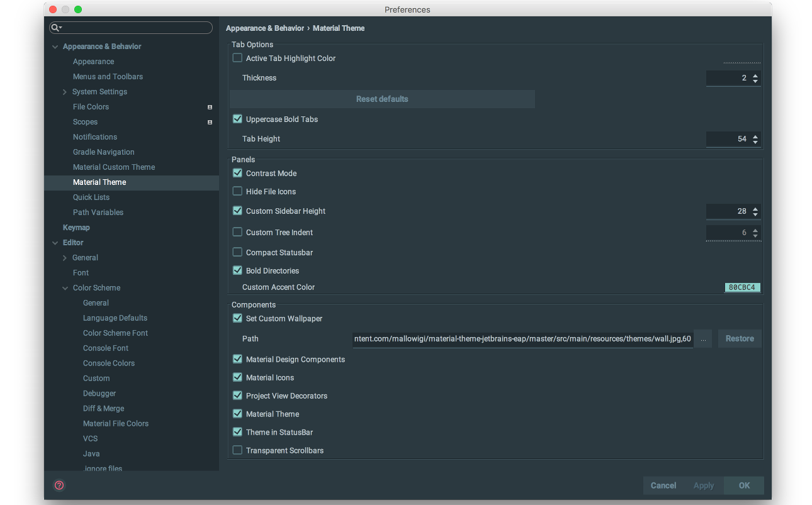The width and height of the screenshot is (812, 505).
Task: Increase Tab Height using the up stepper
Action: tap(756, 136)
